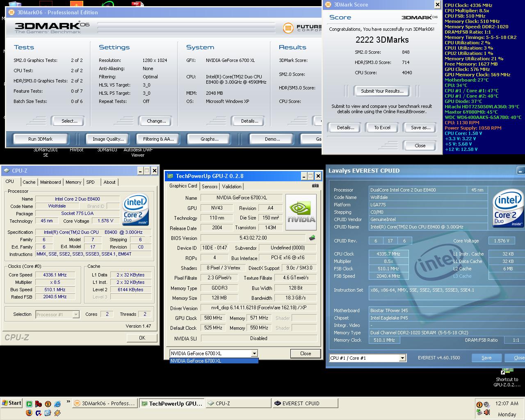Click the orange info icon in system tray
Image resolution: width=525 pixels, height=420 pixels.
coord(479,404)
